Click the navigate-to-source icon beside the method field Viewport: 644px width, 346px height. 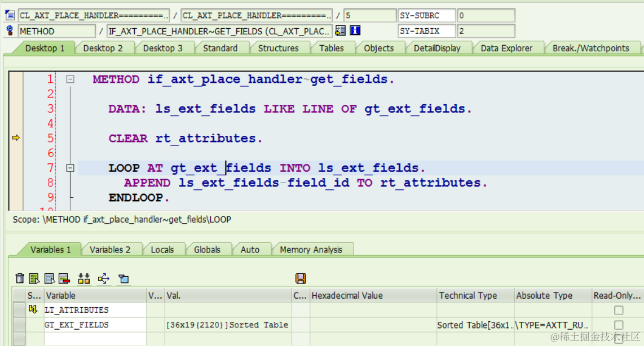click(340, 30)
